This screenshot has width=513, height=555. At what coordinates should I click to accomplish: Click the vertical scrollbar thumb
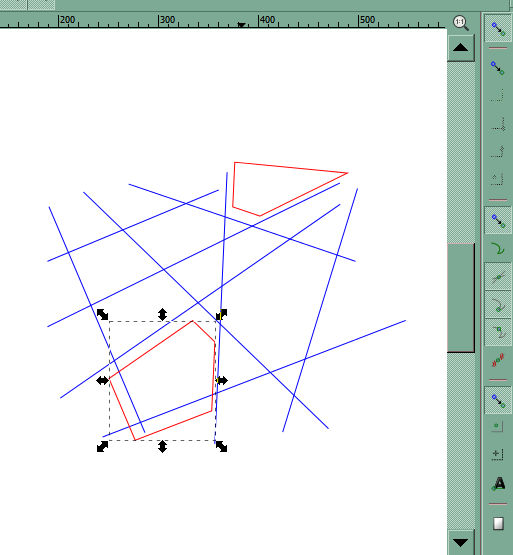(461, 298)
